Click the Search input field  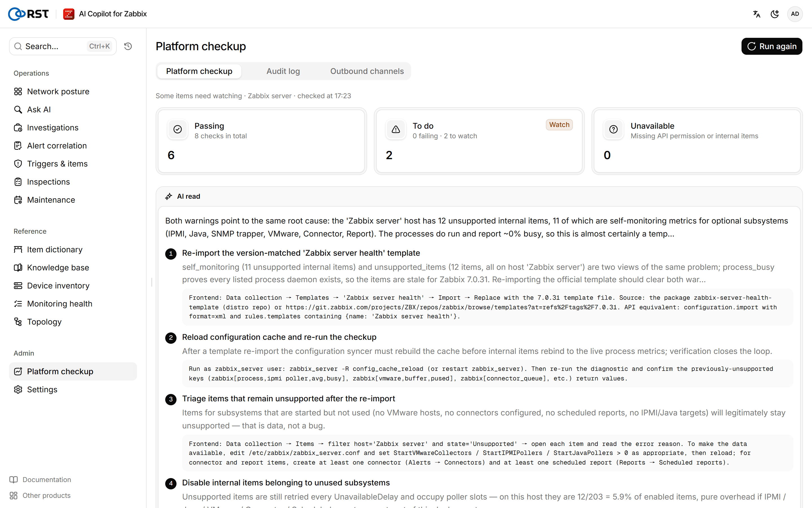point(63,46)
